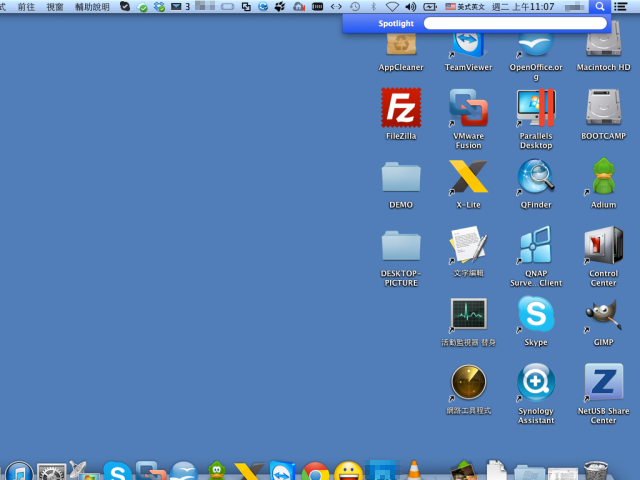Click the Adium duck in the Dock

217,471
